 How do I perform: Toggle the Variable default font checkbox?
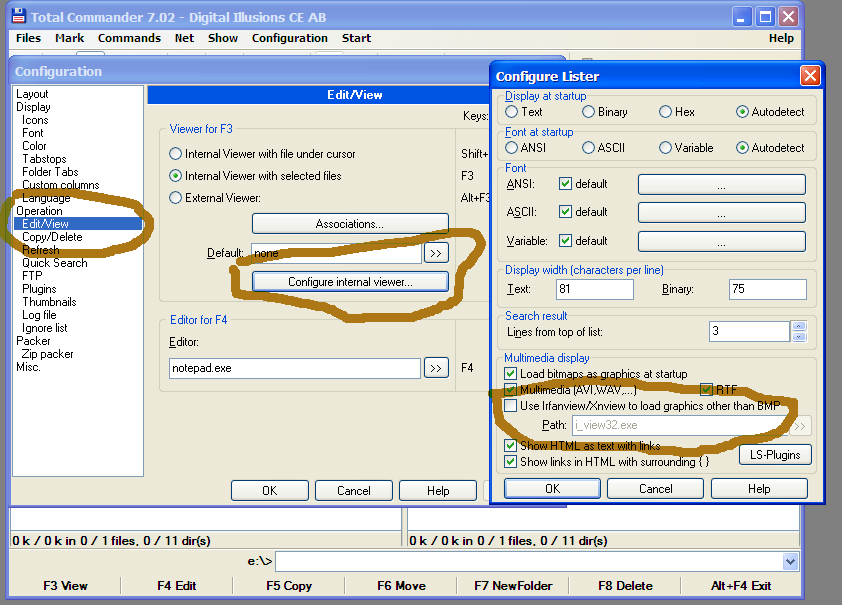[x=565, y=240]
